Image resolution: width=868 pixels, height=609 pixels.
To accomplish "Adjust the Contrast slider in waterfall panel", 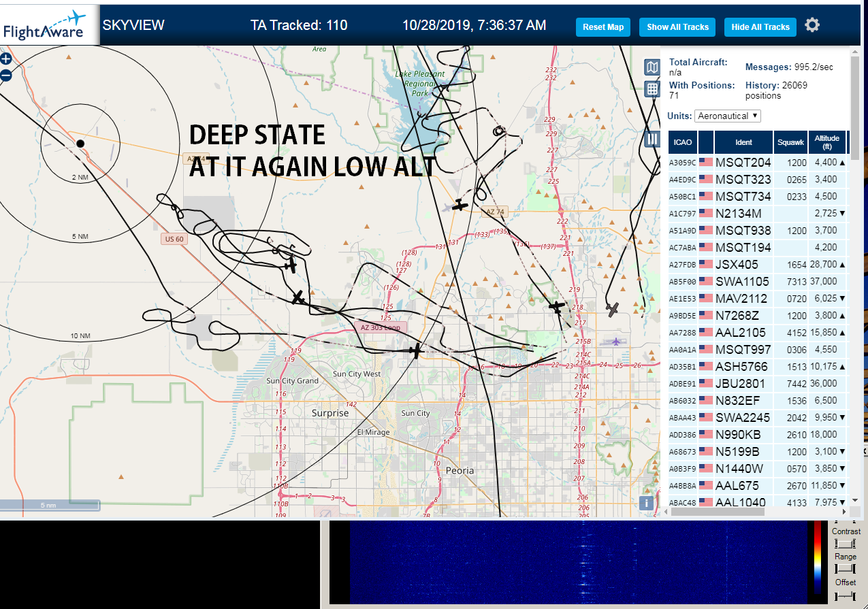I will click(846, 543).
